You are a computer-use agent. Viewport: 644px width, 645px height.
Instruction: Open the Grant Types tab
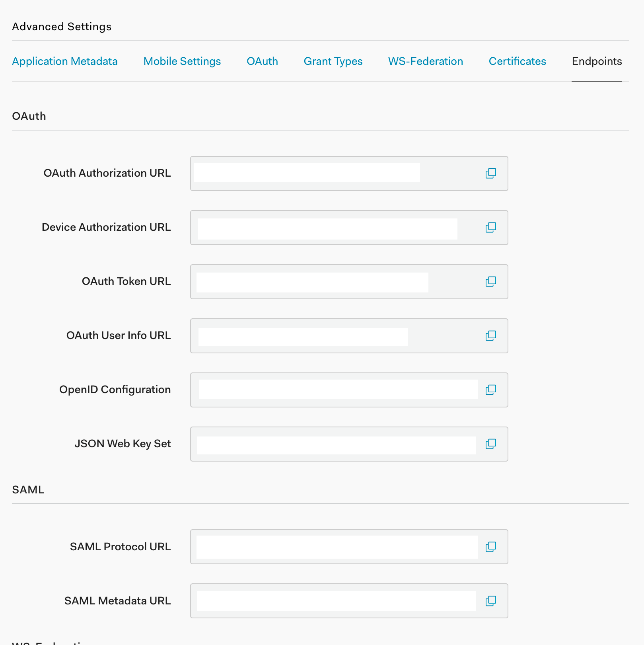click(333, 61)
